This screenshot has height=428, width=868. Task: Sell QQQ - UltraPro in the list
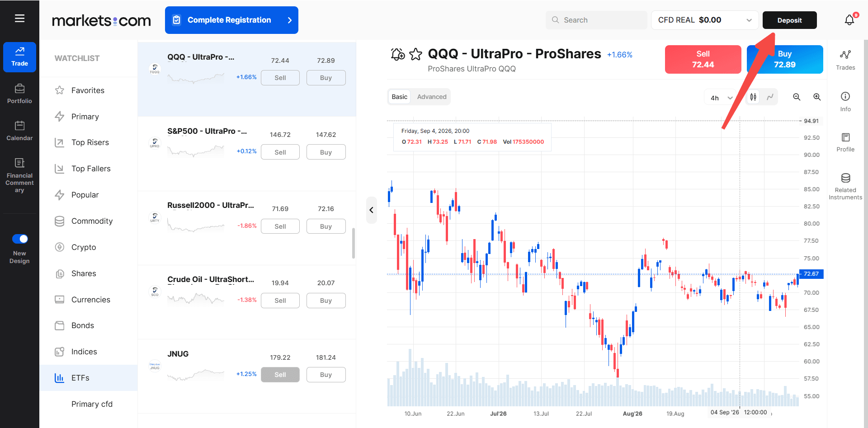click(x=280, y=78)
